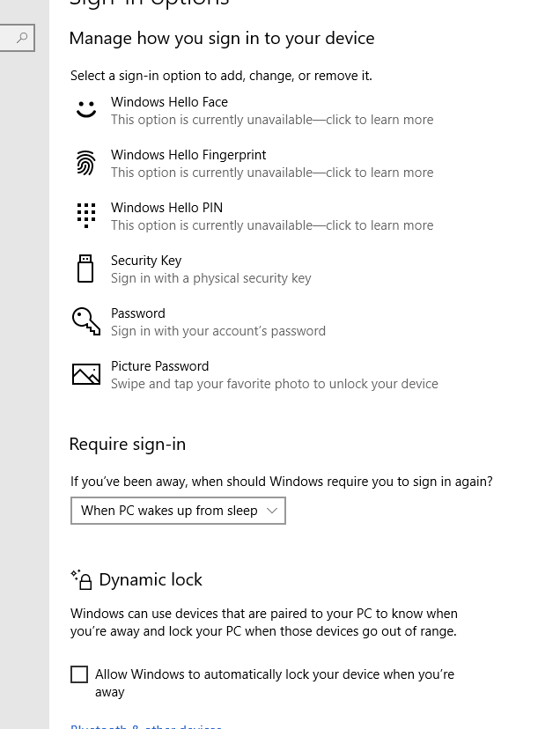560x729 pixels.
Task: Click Windows Hello PIN learn more message
Action: pos(271,225)
